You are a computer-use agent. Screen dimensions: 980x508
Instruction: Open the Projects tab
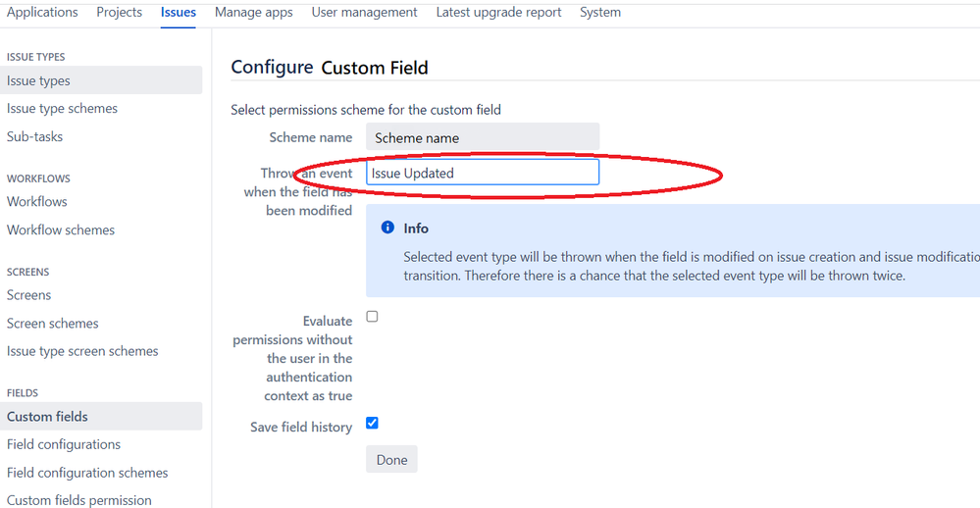(x=120, y=13)
